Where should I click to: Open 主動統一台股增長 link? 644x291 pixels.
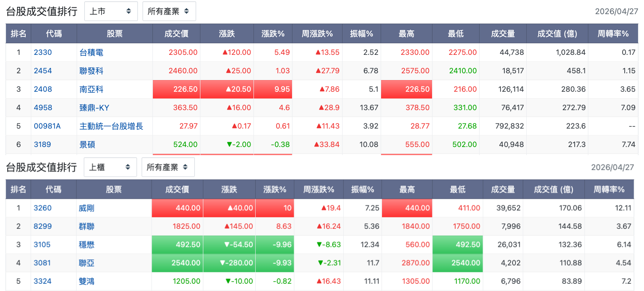pyautogui.click(x=111, y=126)
